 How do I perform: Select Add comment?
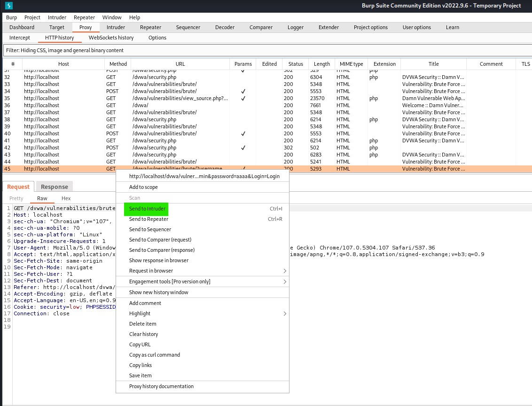(203, 303)
